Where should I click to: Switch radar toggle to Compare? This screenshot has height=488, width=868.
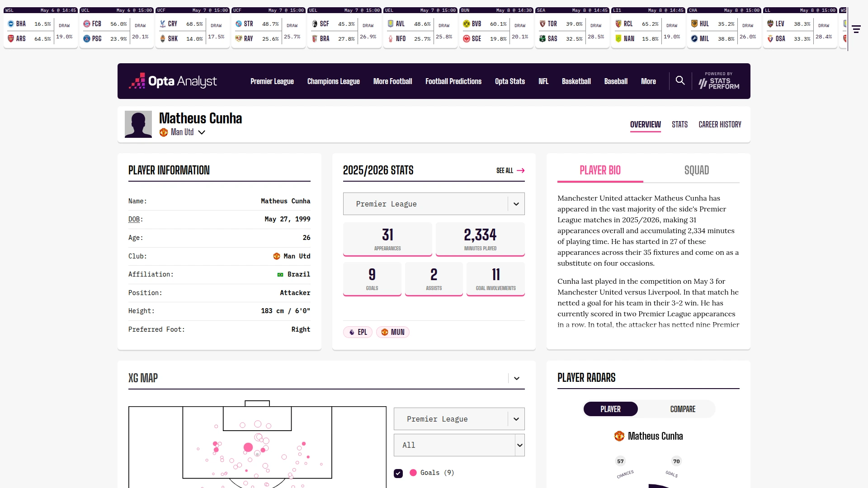click(683, 409)
